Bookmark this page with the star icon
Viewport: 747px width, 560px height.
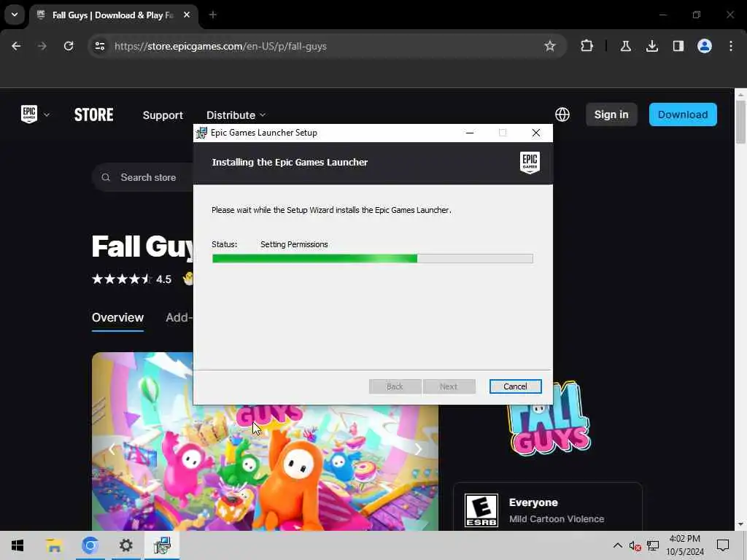pyautogui.click(x=550, y=46)
